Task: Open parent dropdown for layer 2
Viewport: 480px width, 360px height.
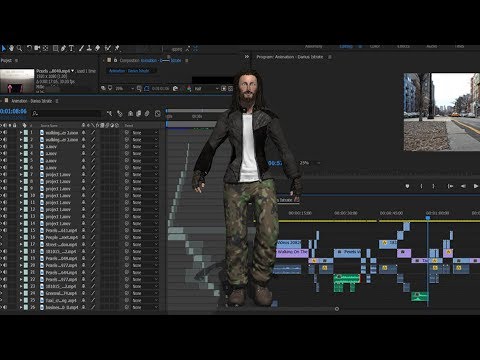Action: pyautogui.click(x=145, y=140)
